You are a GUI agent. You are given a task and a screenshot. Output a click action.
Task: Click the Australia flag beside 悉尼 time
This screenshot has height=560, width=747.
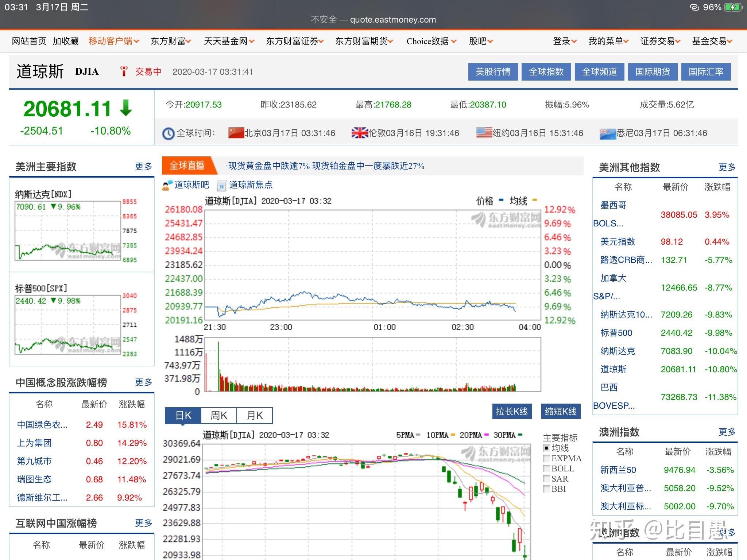tap(608, 134)
